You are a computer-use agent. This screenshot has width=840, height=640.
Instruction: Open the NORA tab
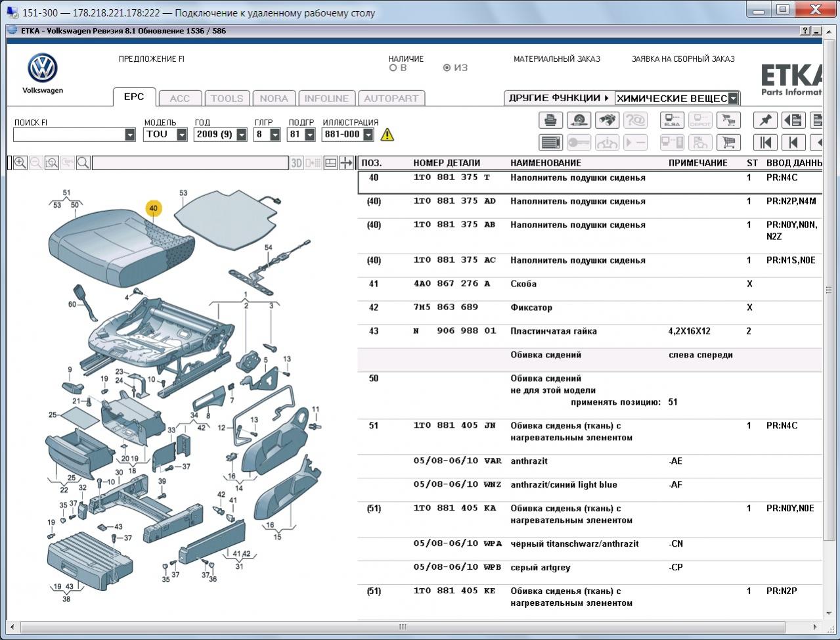(x=274, y=99)
